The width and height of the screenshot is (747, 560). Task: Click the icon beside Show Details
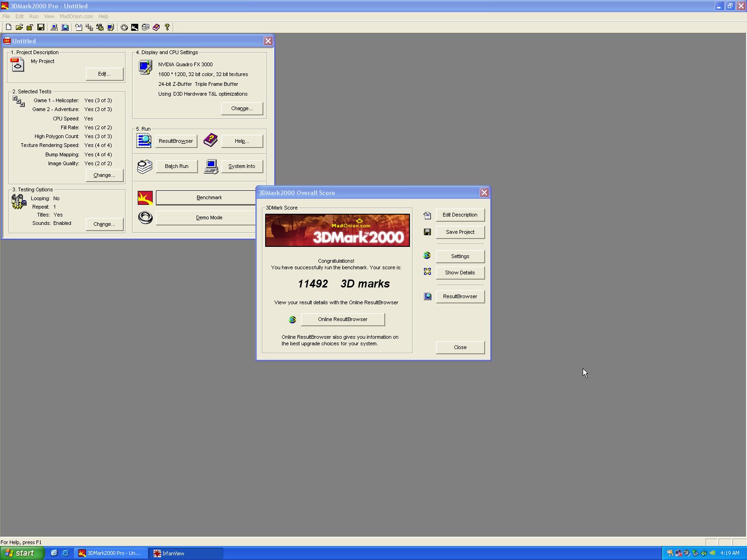coord(427,272)
